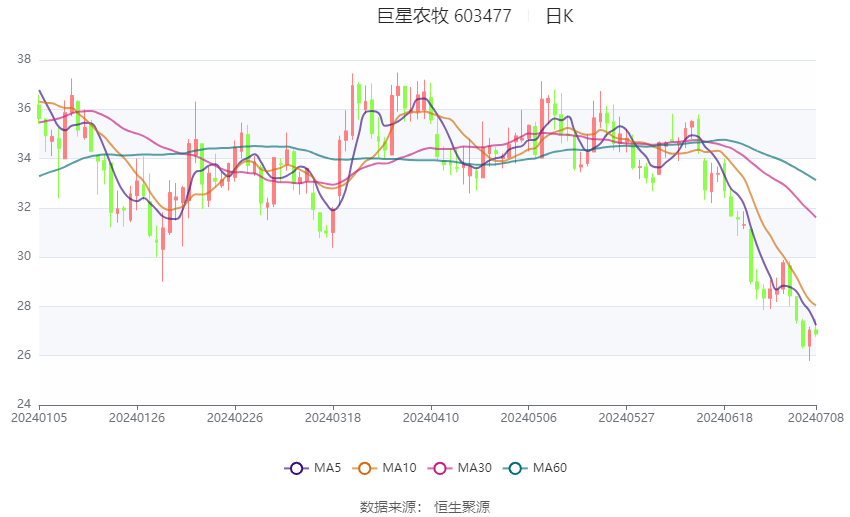Select the 20240226 date axis label
The image size is (850, 517).
235,418
